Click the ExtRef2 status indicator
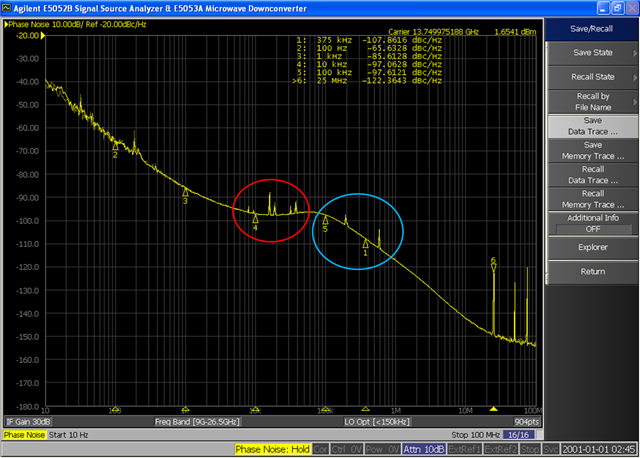 501,449
